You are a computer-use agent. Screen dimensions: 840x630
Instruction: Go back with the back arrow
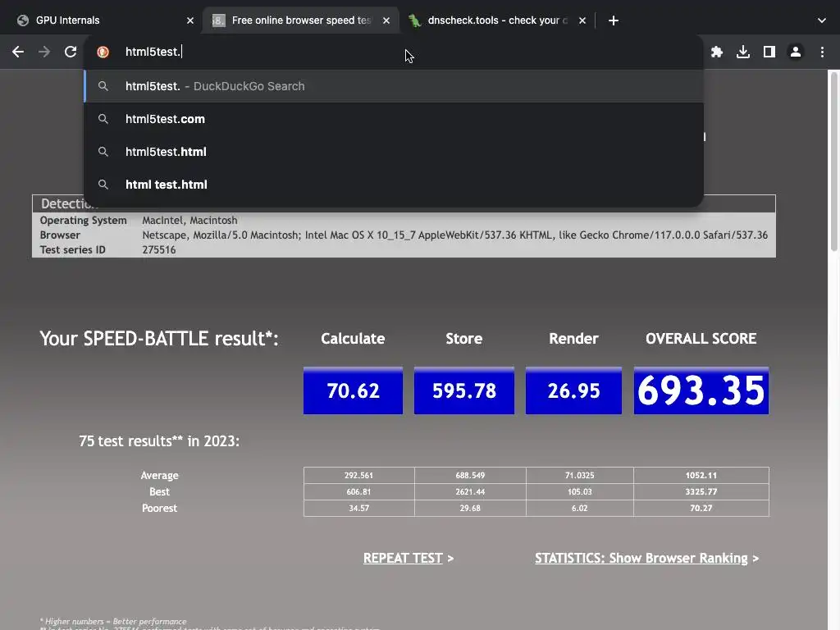(x=18, y=52)
